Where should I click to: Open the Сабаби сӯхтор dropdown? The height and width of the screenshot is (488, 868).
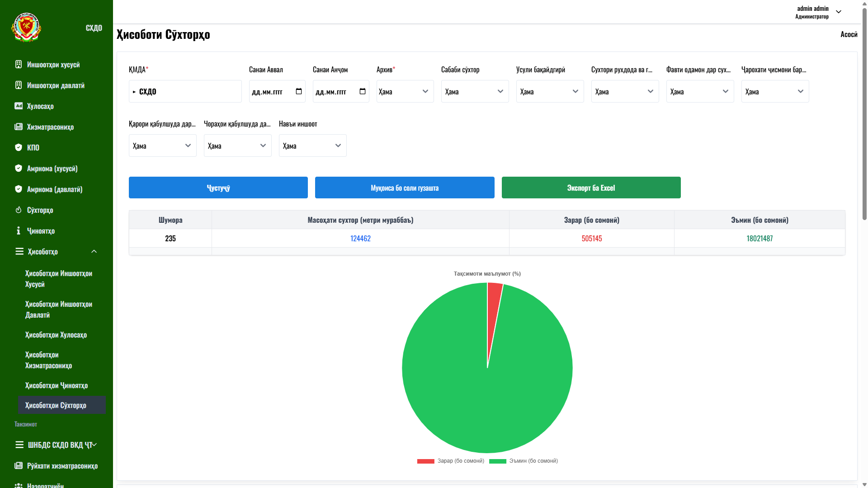coord(475,91)
